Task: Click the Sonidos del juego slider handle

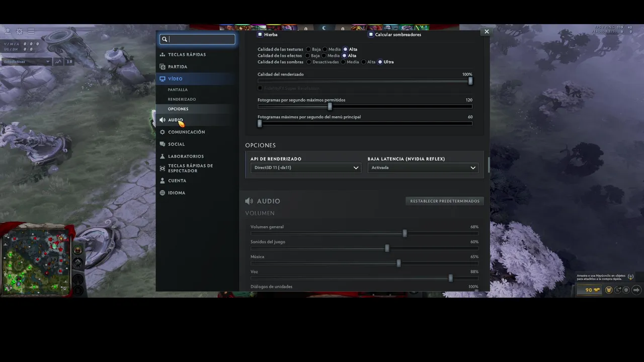Action: pyautogui.click(x=387, y=248)
